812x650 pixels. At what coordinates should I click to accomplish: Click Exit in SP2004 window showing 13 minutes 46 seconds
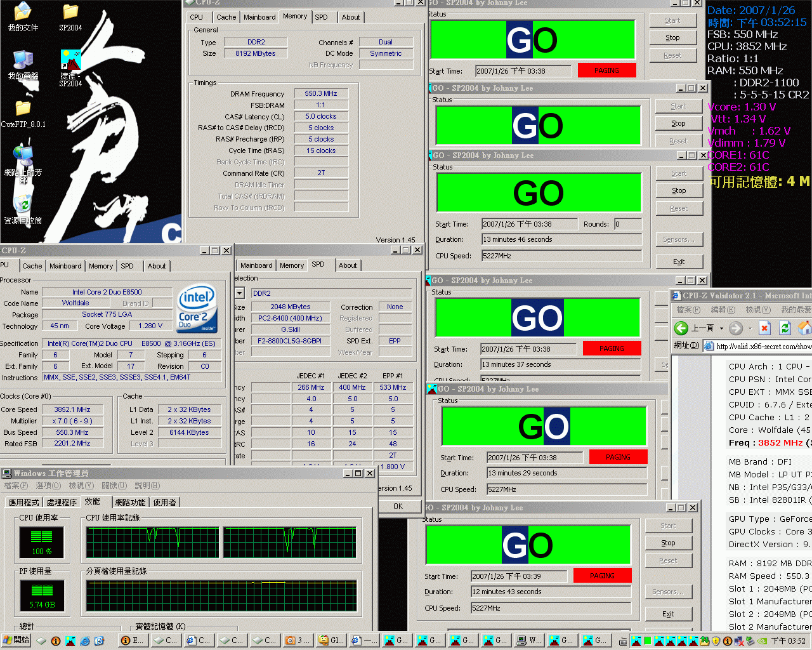[x=679, y=262]
